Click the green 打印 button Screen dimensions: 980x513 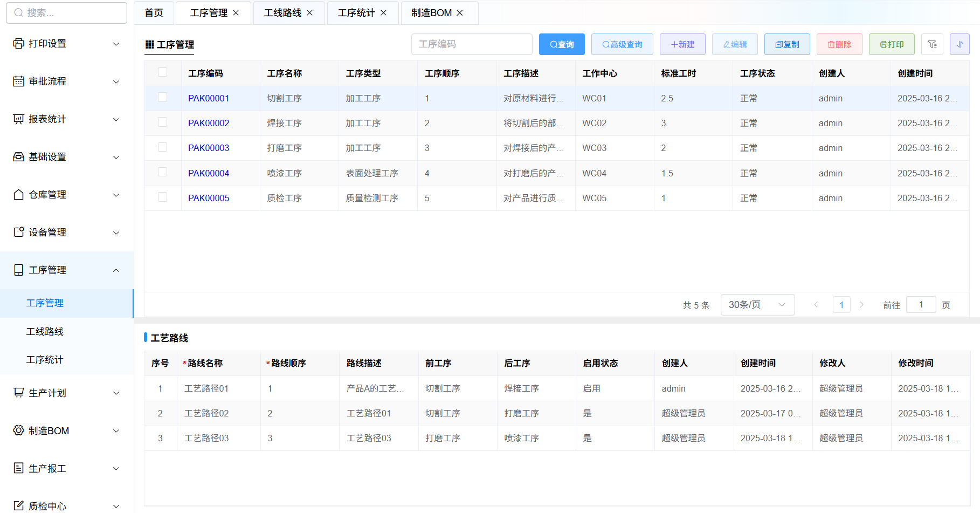(x=892, y=44)
